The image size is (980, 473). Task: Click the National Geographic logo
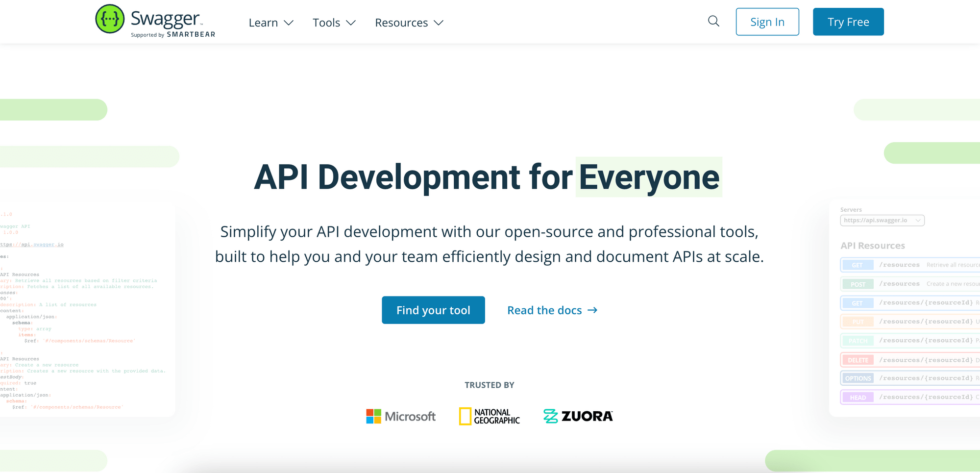489,416
